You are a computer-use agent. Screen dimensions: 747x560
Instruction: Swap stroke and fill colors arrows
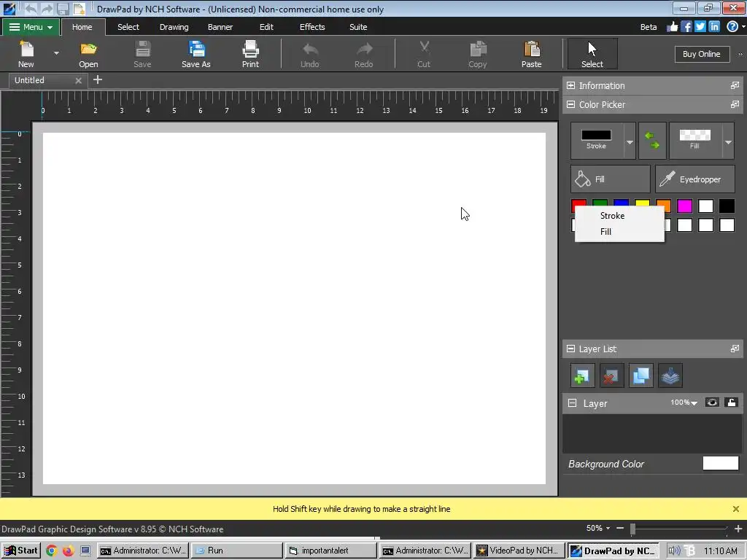pos(652,141)
